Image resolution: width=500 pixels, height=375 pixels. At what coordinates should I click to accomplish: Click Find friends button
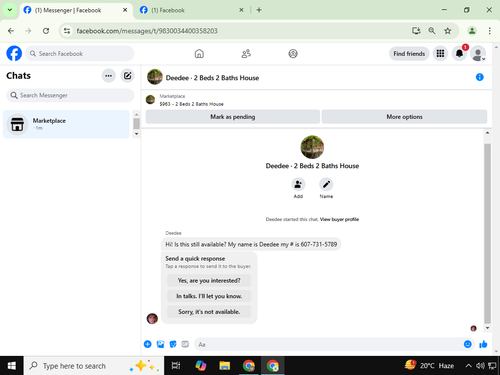(409, 54)
